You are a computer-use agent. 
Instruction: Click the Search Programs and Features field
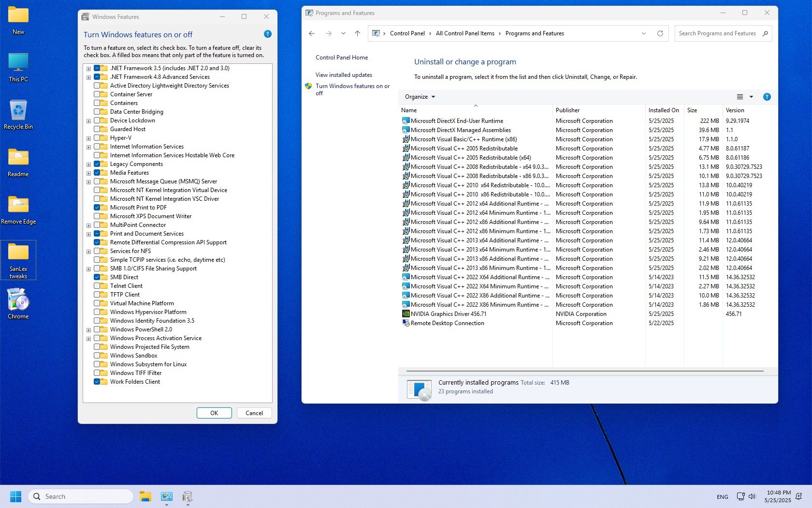pos(717,33)
